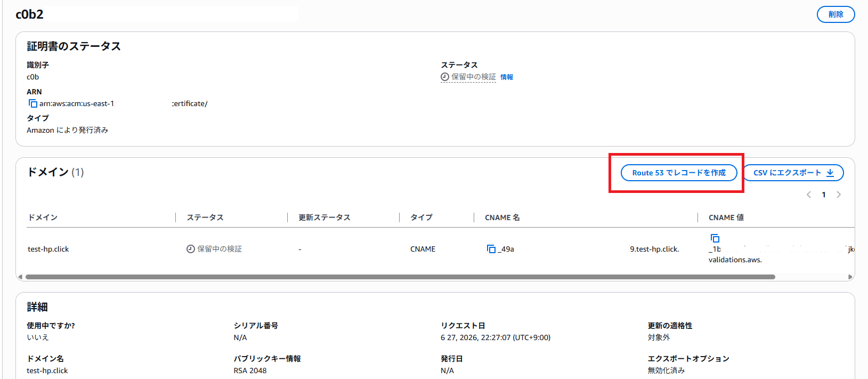Click the ドメイン column header

point(43,217)
